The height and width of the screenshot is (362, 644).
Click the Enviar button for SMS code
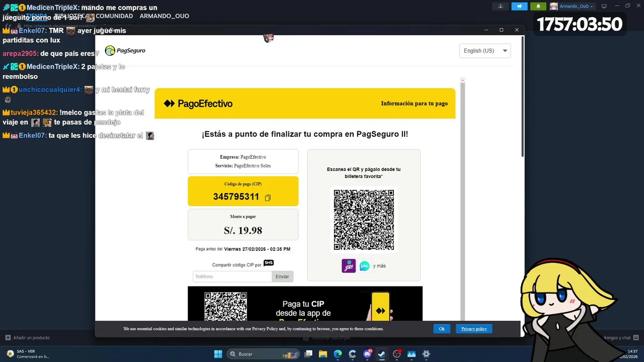282,277
